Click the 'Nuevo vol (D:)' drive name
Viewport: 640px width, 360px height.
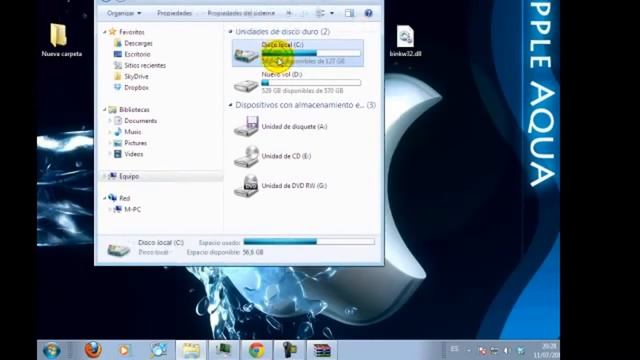click(x=282, y=74)
